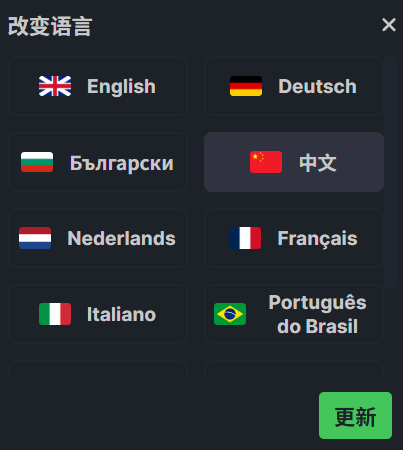Click the Netherlands flag icon
Image resolution: width=403 pixels, height=450 pixels.
pyautogui.click(x=35, y=238)
